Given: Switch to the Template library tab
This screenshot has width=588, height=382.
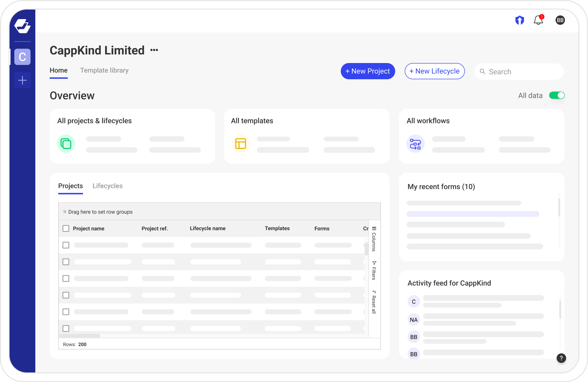Looking at the screenshot, I should tap(104, 70).
